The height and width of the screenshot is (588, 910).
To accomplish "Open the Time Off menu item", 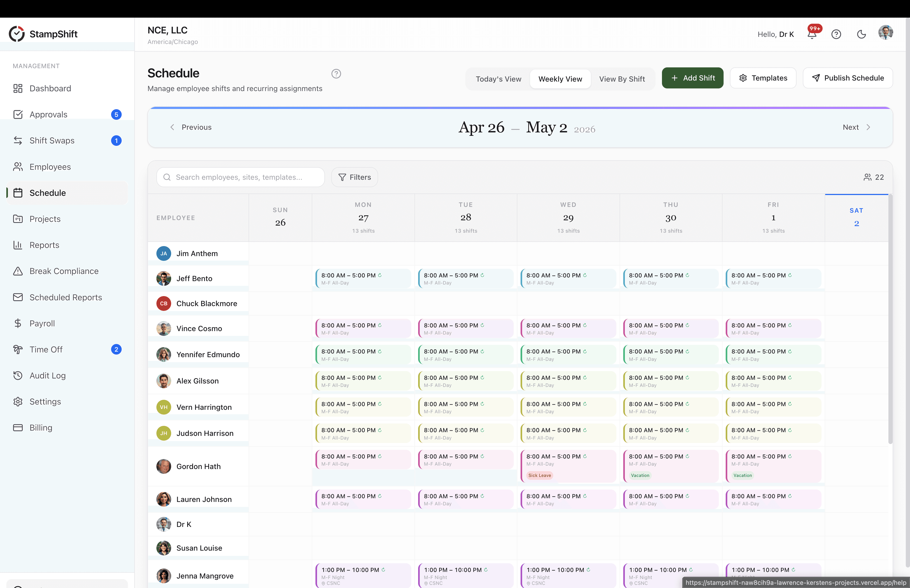I will 67,349.
